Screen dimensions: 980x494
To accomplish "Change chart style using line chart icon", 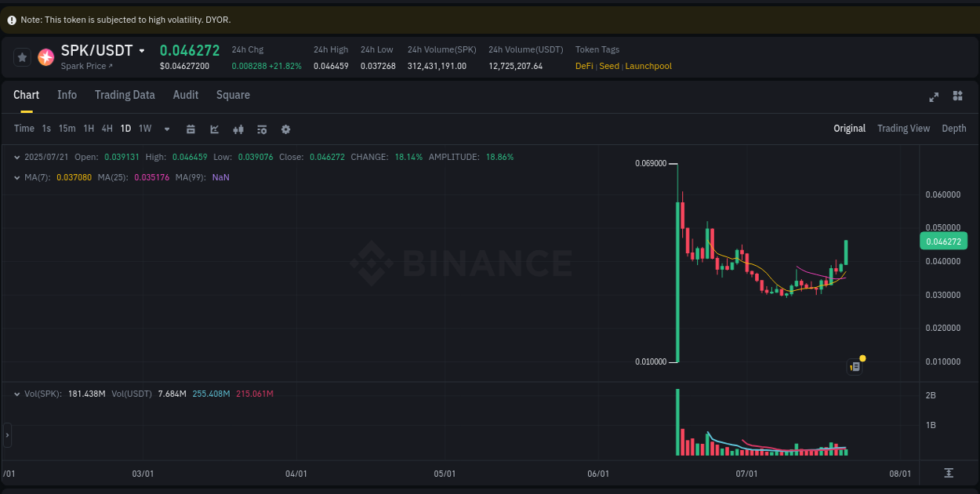I will pos(214,129).
